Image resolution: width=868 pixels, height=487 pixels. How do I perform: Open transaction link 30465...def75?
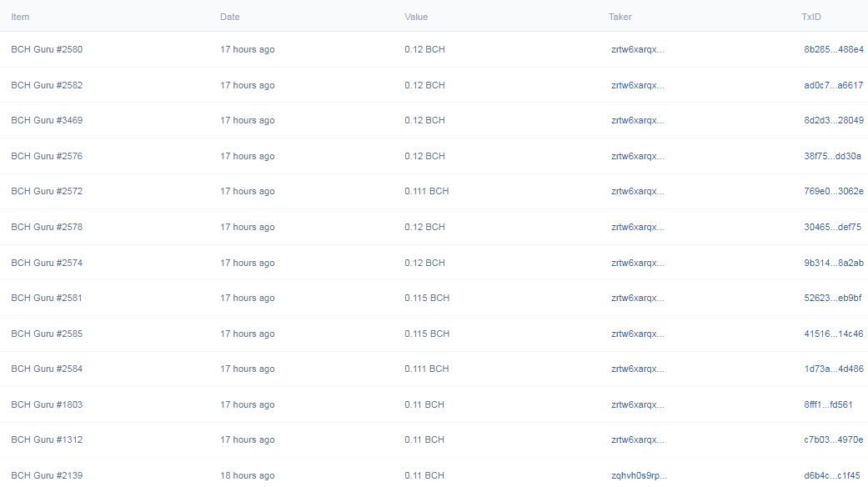pos(833,227)
